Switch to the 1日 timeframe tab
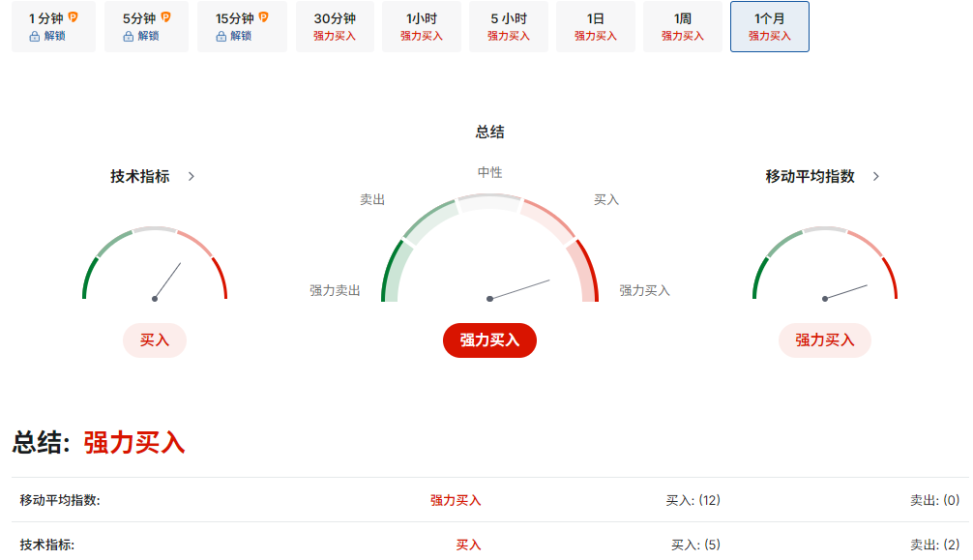This screenshot has height=560, width=973. tap(594, 27)
